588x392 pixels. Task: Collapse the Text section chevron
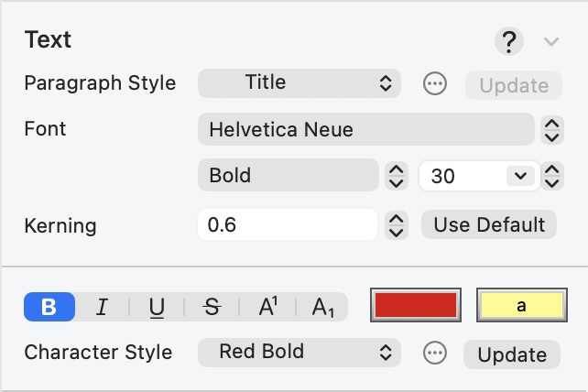(551, 41)
